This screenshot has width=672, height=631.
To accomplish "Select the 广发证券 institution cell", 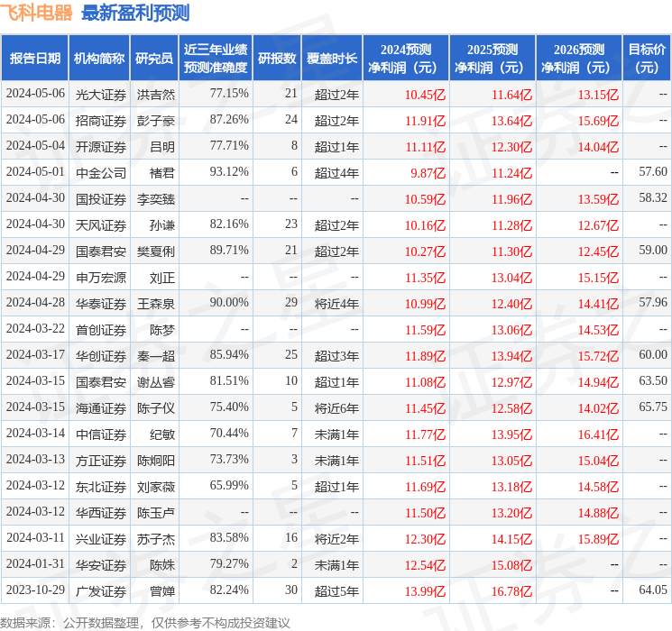I will click(x=101, y=591).
